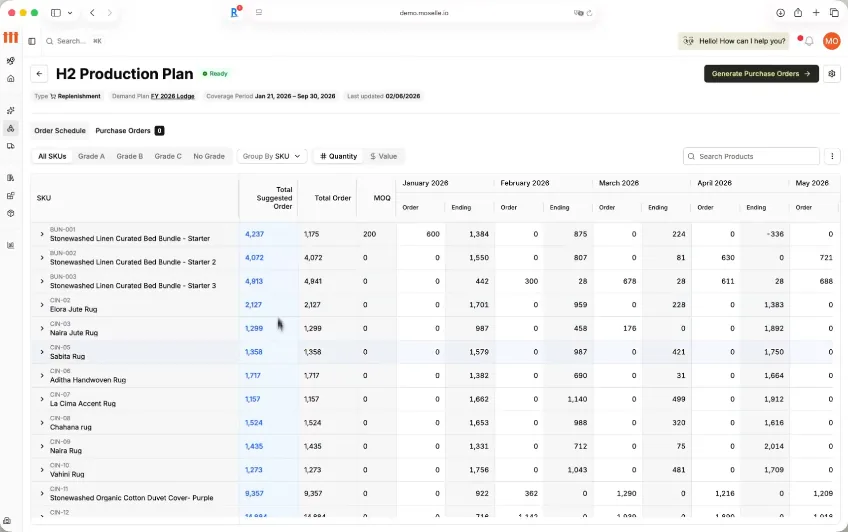848x532 pixels.
Task: Click Naira Rug CIN-09 product name
Action: coord(66,450)
